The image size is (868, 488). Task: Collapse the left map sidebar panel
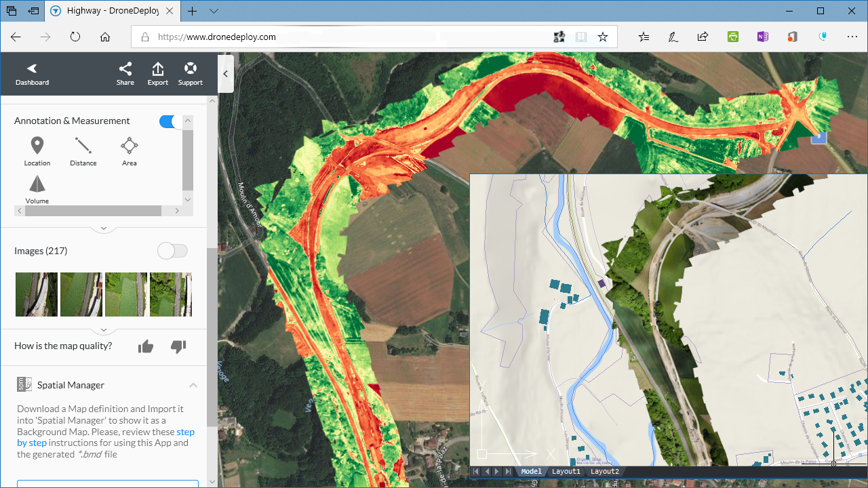(x=226, y=74)
